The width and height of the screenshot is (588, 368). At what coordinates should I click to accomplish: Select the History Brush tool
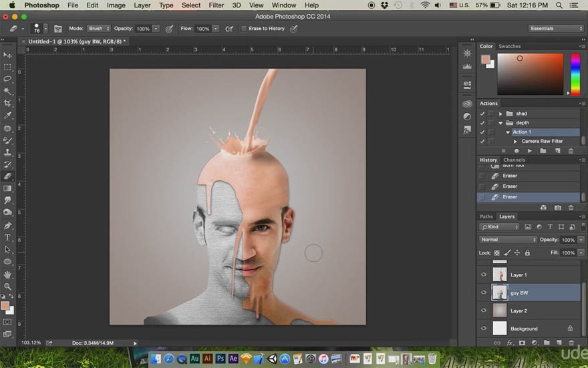tap(7, 164)
